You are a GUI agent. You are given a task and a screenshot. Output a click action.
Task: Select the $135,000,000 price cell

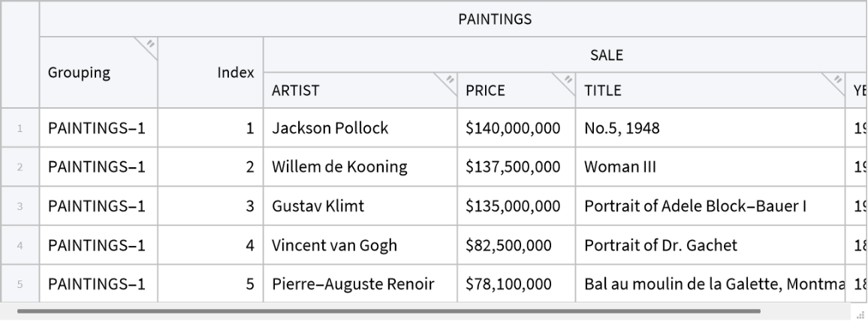click(x=516, y=206)
